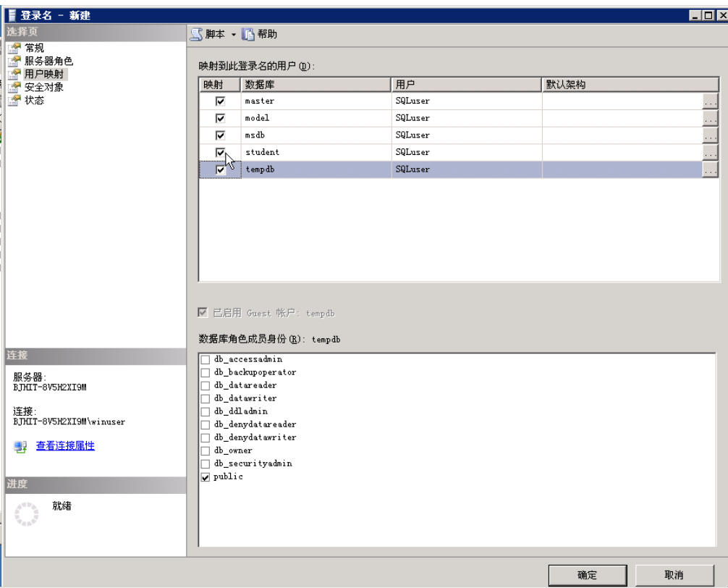Click the 映射 column header

(219, 85)
